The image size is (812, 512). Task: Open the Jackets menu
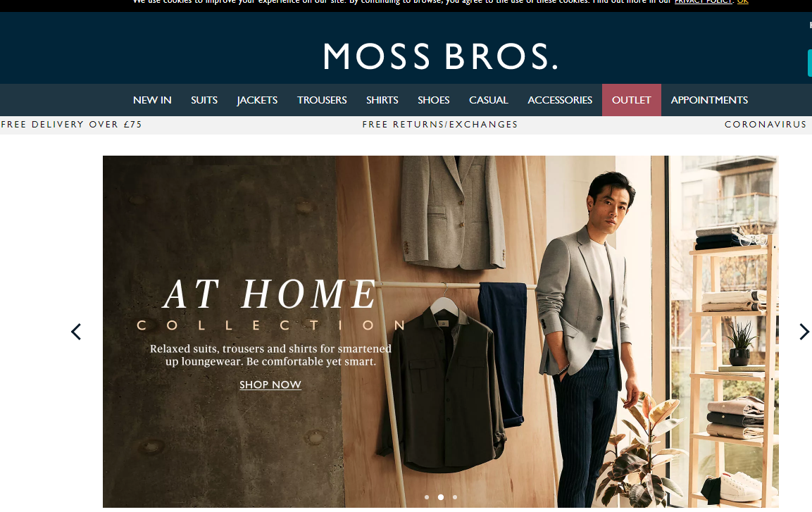click(257, 100)
